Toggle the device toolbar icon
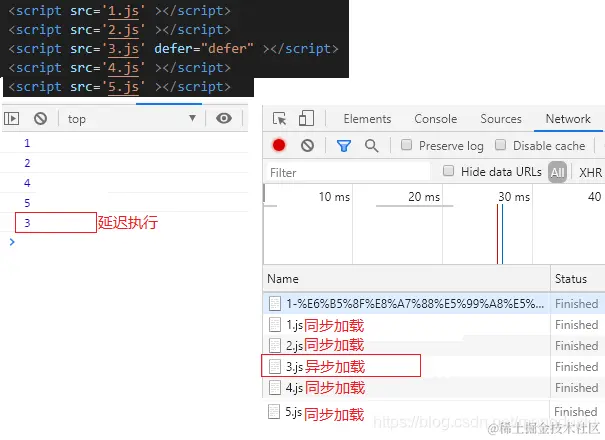Image resolution: width=605 pixels, height=440 pixels. tap(306, 118)
